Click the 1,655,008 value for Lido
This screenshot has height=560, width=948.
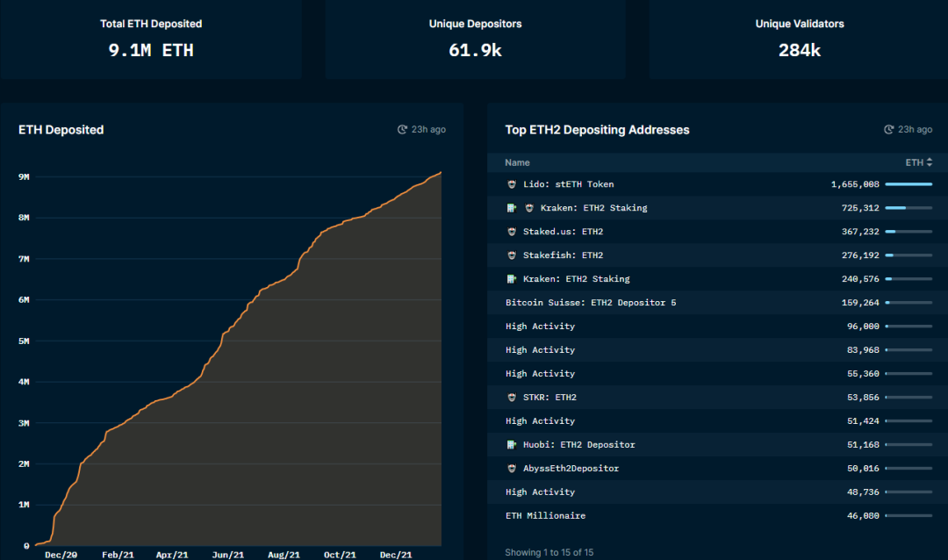855,184
